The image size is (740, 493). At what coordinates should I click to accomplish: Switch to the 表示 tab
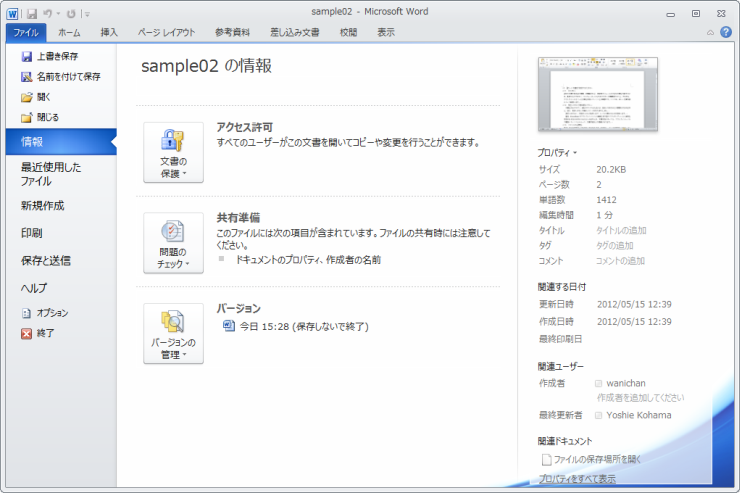pyautogui.click(x=386, y=33)
